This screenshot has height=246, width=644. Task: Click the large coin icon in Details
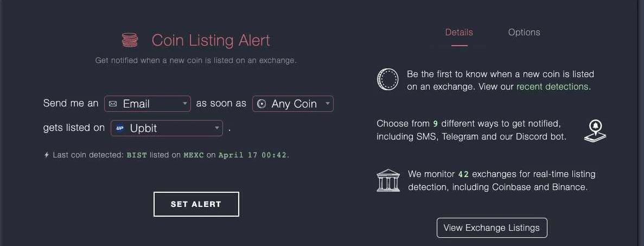click(x=387, y=79)
